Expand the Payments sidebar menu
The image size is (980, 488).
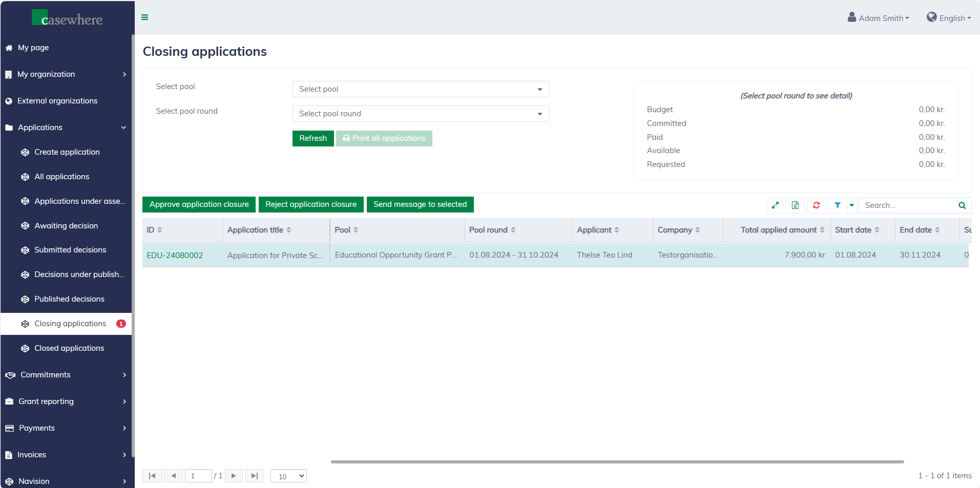[x=66, y=428]
